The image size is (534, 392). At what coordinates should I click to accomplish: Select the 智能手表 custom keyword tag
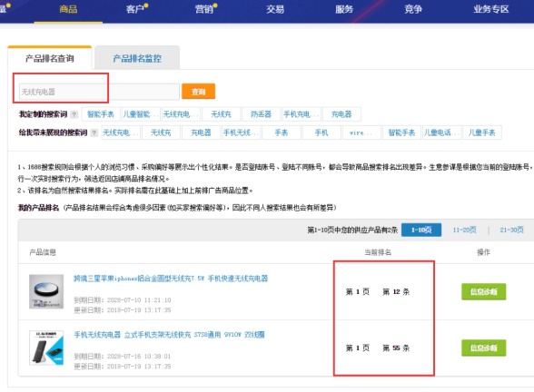coord(101,114)
